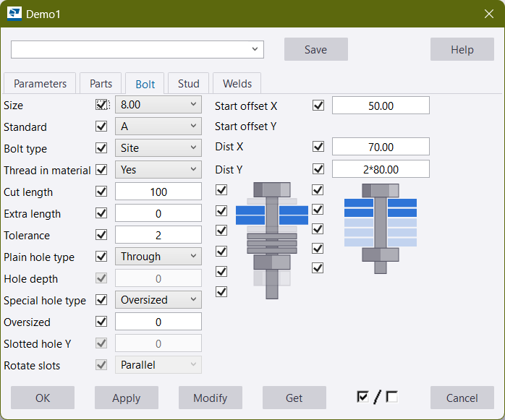Toggle Thread in material checkbox
The width and height of the screenshot is (505, 420).
101,170
